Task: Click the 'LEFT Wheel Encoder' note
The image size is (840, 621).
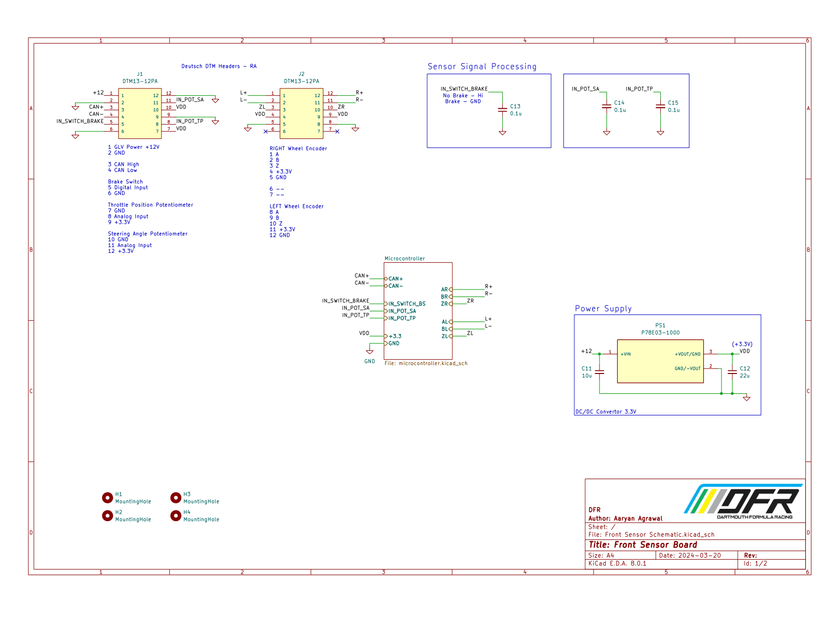Action: click(297, 207)
